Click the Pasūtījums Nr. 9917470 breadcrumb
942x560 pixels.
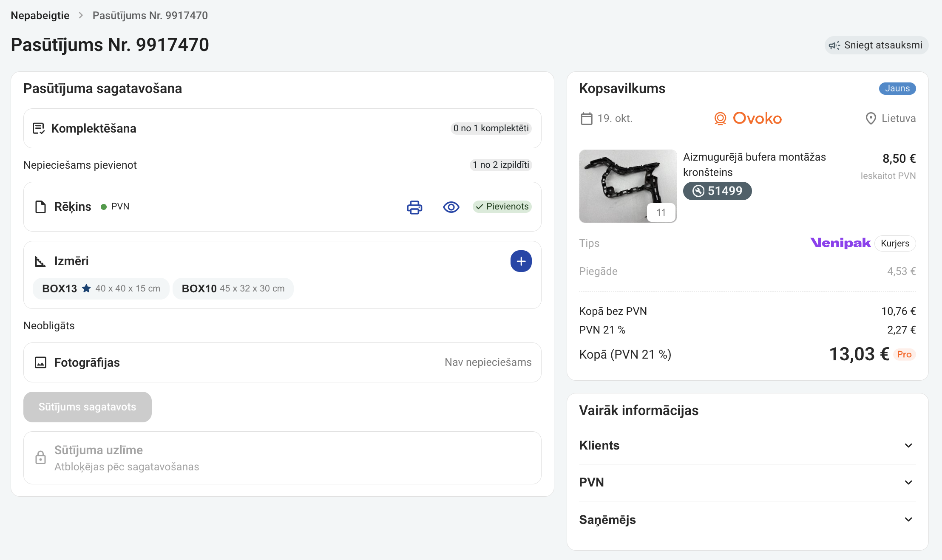click(x=150, y=16)
